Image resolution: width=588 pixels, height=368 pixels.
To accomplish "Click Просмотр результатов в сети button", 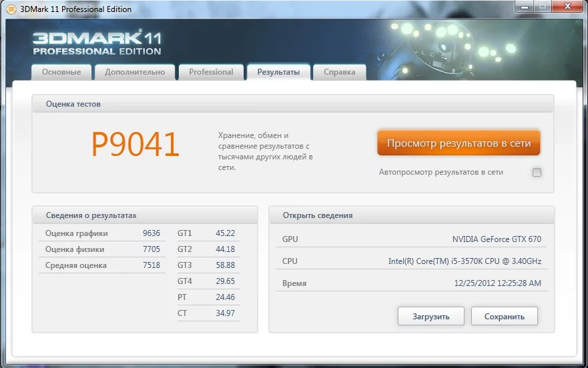I will (459, 143).
